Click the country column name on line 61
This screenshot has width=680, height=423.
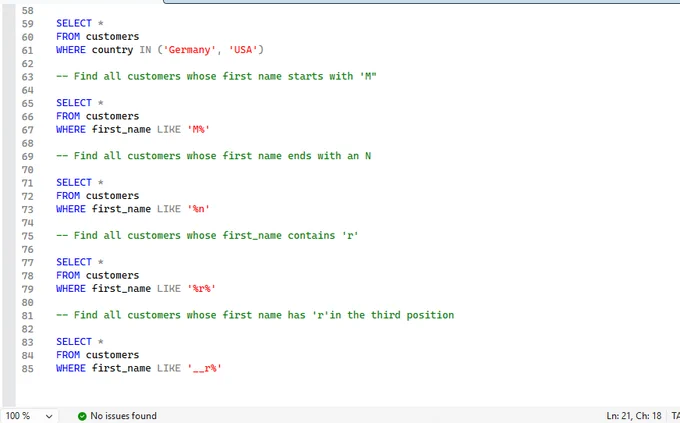(x=112, y=50)
